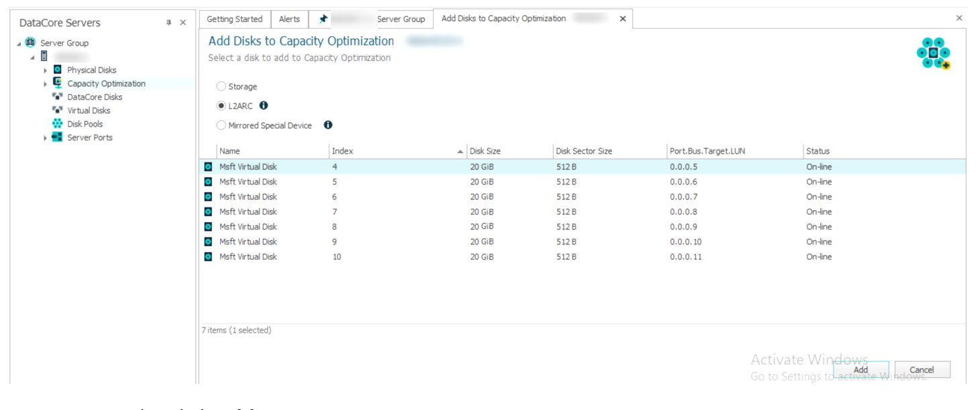Viewport: 980px width, 410px height.
Task: Click the info icon next to L2ARC
Action: click(x=264, y=105)
